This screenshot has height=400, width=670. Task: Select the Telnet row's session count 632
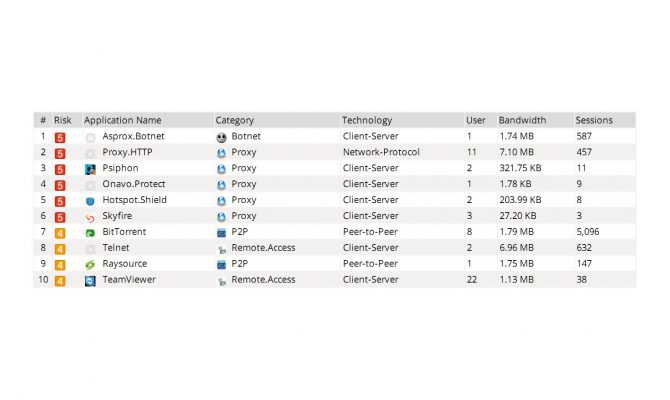tap(584, 248)
